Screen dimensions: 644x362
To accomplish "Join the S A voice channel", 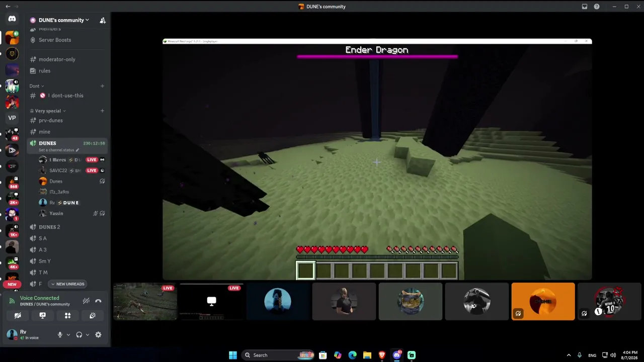I will point(43,238).
